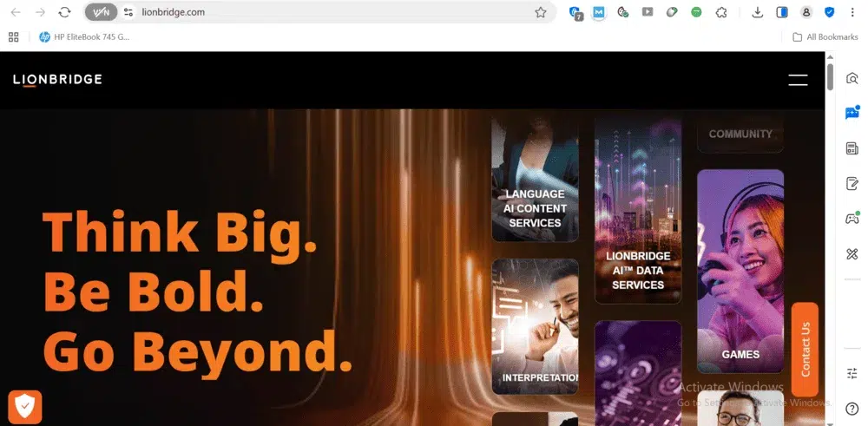Image resolution: width=868 pixels, height=426 pixels.
Task: View site information icon beside the URL
Action: click(x=128, y=12)
